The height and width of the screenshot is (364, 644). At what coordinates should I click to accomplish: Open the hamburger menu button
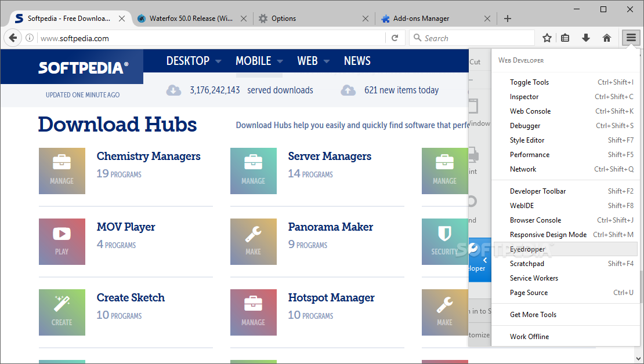[x=631, y=38]
